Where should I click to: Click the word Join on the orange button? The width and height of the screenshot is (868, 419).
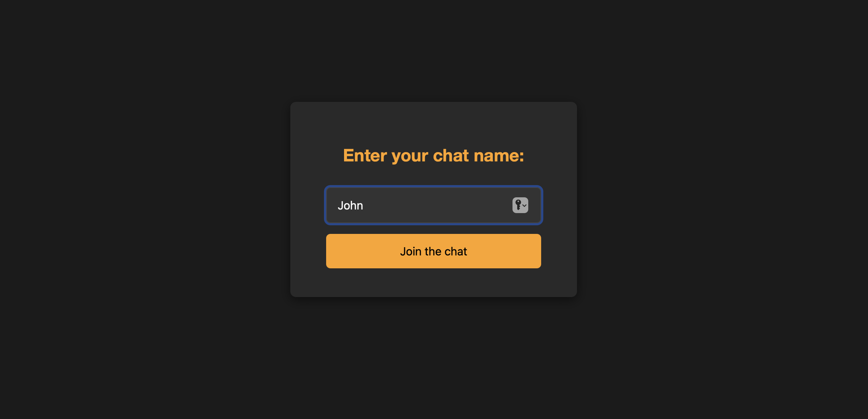tap(410, 251)
